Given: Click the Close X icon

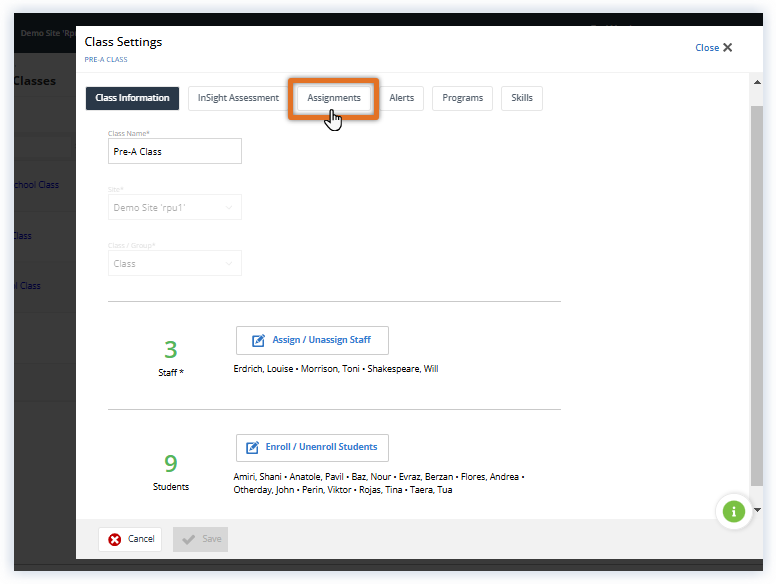Looking at the screenshot, I should tap(728, 48).
